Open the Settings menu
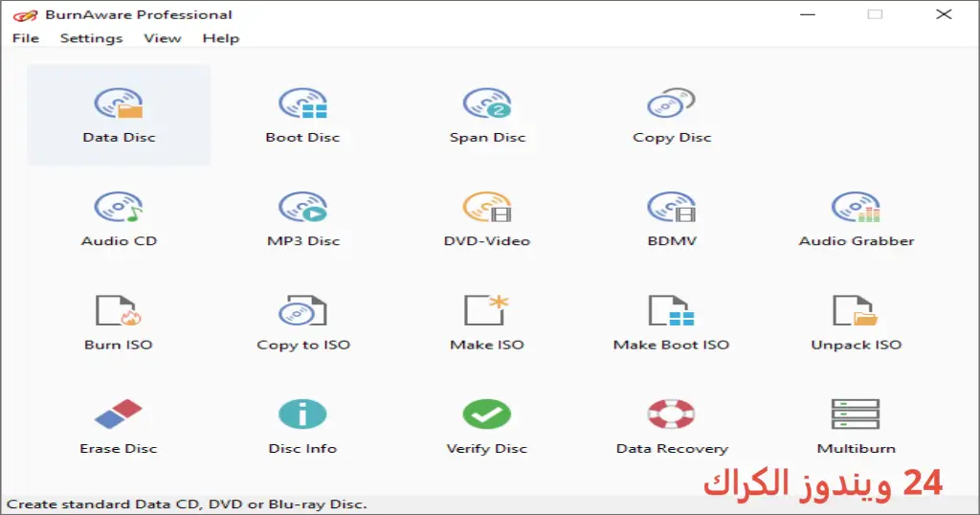Screen dimensions: 980x515 [x=91, y=38]
